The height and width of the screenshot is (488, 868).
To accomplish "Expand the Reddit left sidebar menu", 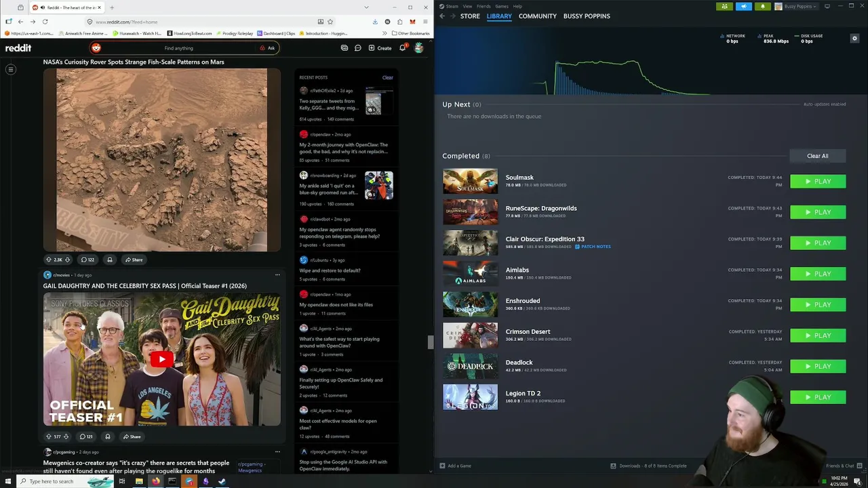I will pyautogui.click(x=11, y=69).
